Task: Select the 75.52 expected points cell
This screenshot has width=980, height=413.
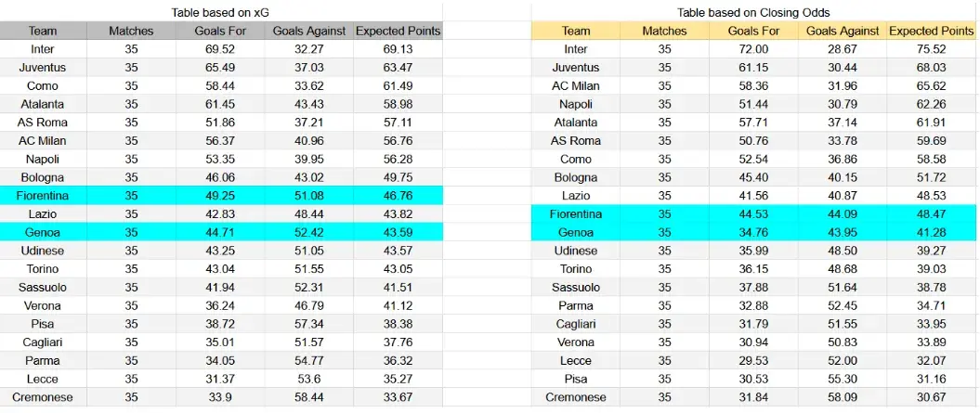Action: click(932, 49)
